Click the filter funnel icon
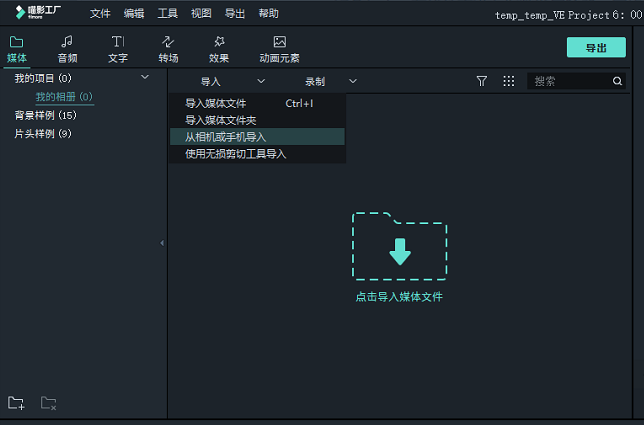644x425 pixels. point(482,81)
